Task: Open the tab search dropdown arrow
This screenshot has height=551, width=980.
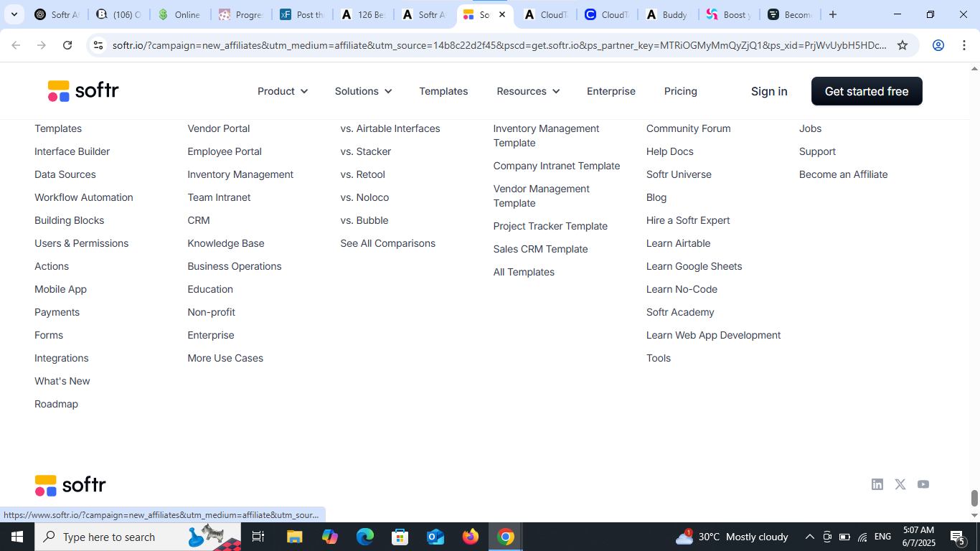Action: click(14, 14)
